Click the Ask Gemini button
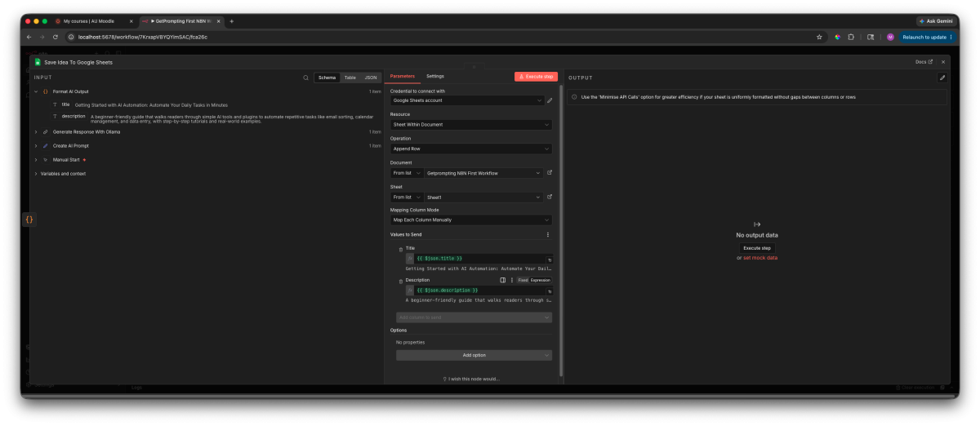The height and width of the screenshot is (426, 980). (x=936, y=20)
